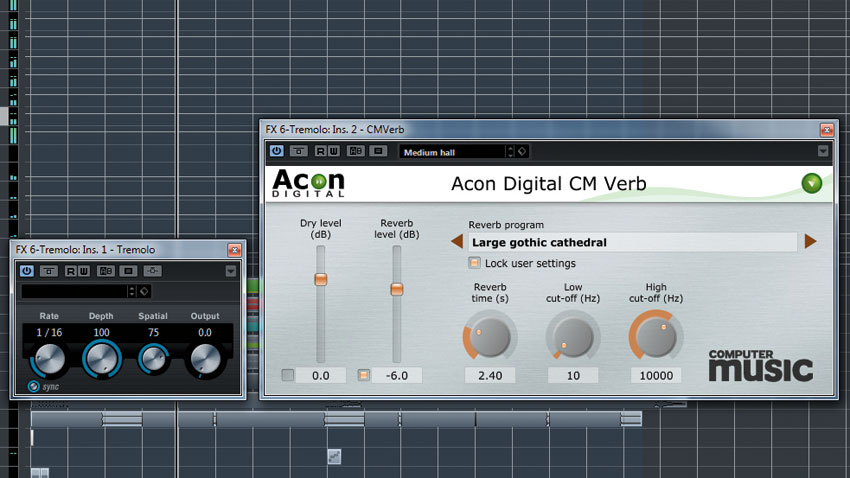
Task: Toggle the tempo sync button in Tremolo
Action: (x=34, y=386)
